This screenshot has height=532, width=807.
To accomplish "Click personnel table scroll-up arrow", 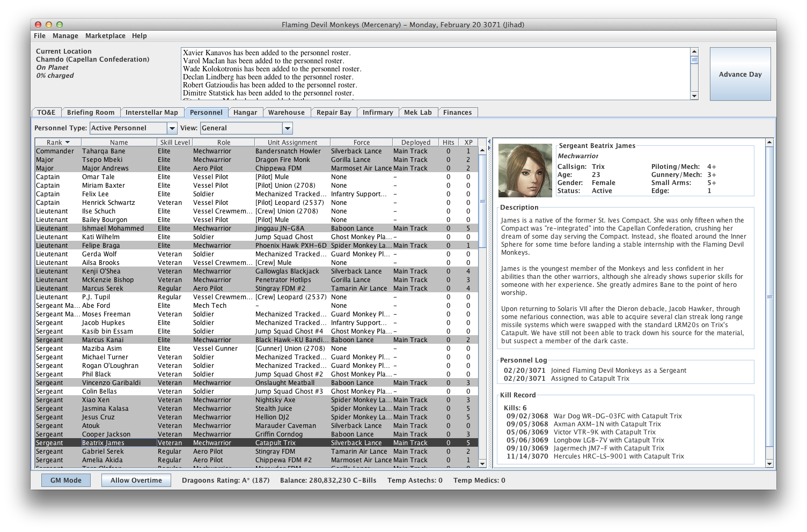I will (482, 150).
